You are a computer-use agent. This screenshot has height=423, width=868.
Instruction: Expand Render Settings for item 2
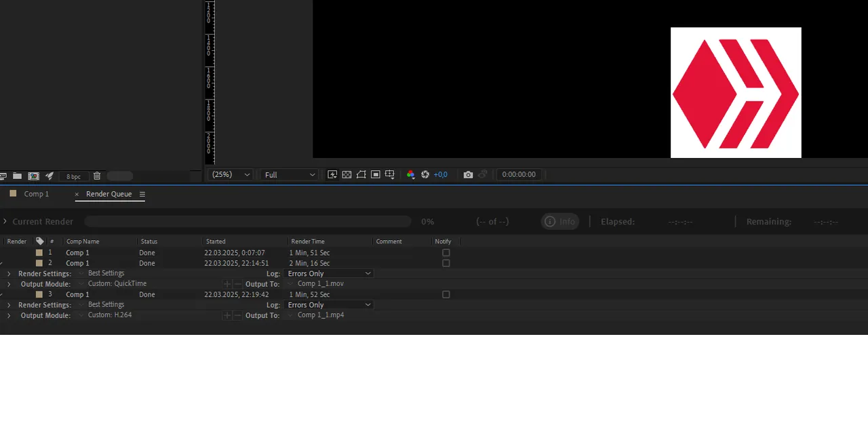click(x=9, y=274)
